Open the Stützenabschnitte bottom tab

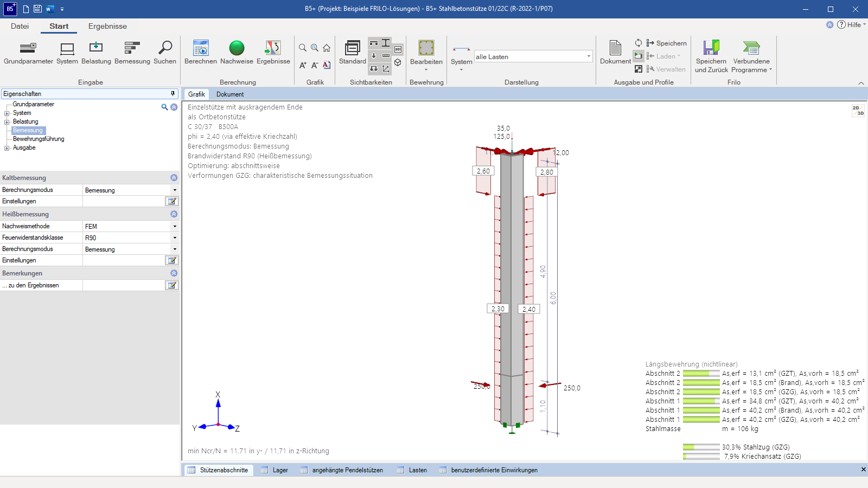click(218, 470)
